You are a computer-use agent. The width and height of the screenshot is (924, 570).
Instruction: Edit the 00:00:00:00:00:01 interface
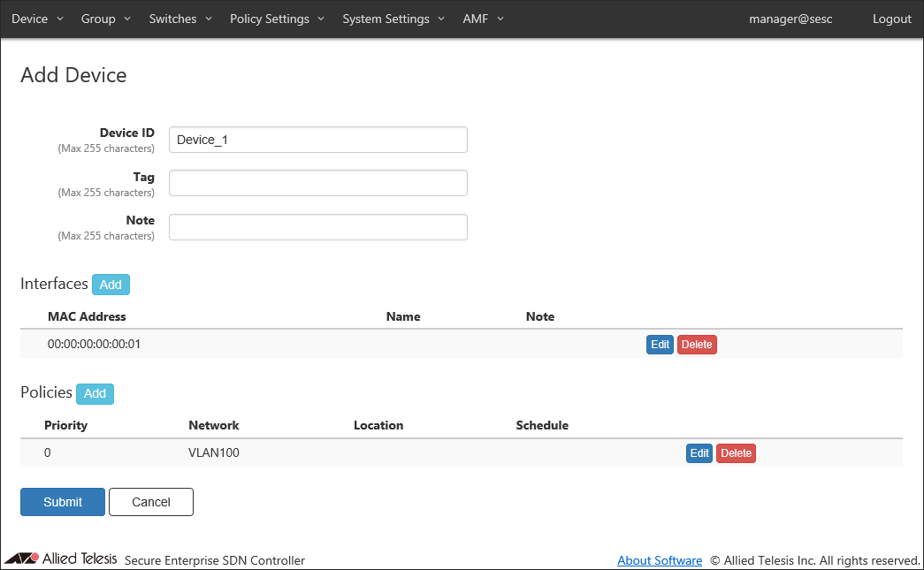pos(660,345)
